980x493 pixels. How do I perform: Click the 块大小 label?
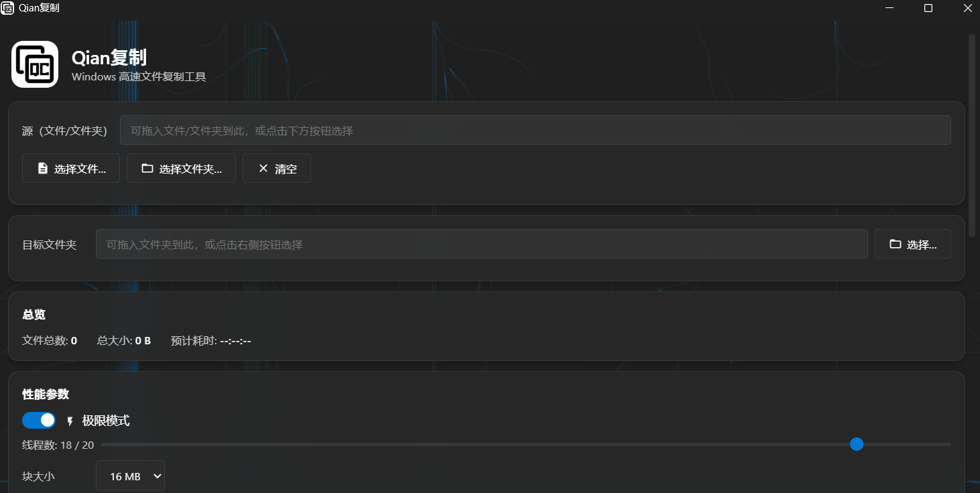click(x=38, y=476)
